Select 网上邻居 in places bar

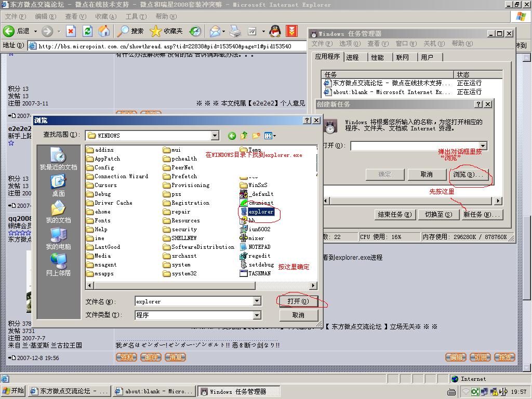[x=58, y=265]
